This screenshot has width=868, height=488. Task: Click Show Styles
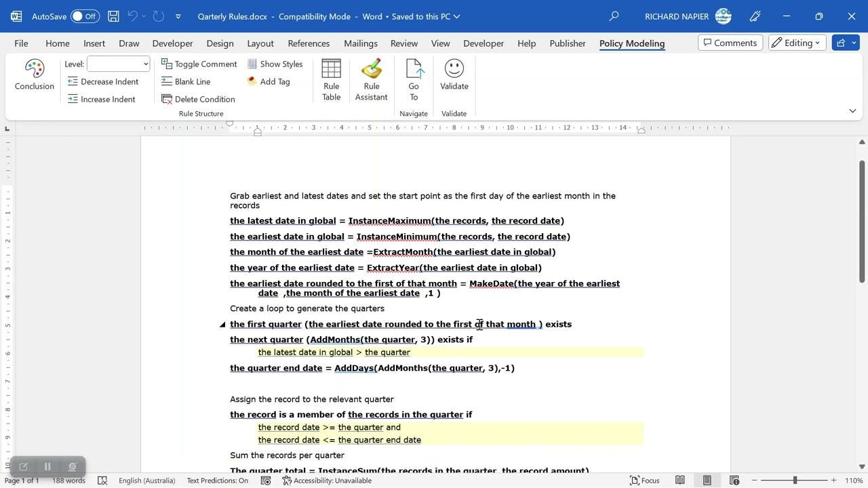(x=275, y=64)
